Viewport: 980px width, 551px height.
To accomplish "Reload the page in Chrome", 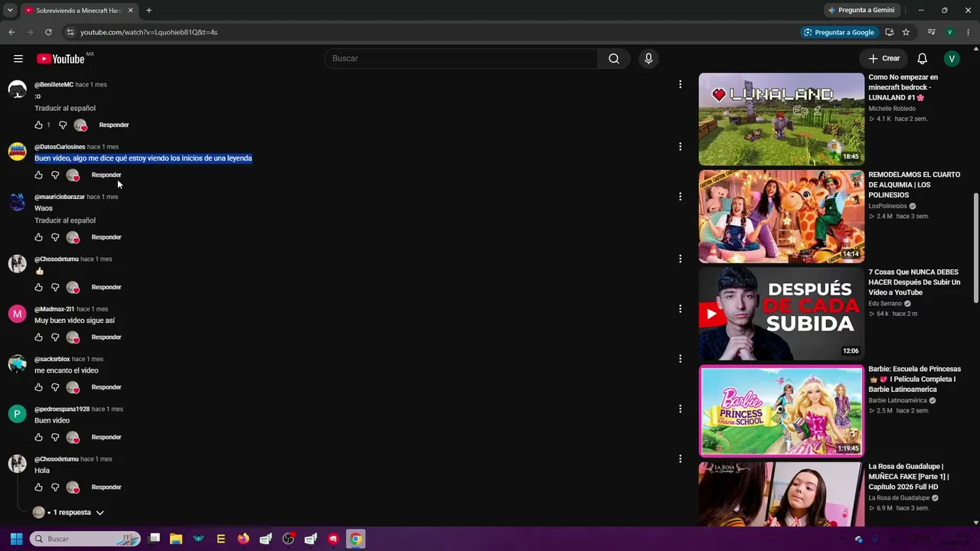I will (x=48, y=32).
